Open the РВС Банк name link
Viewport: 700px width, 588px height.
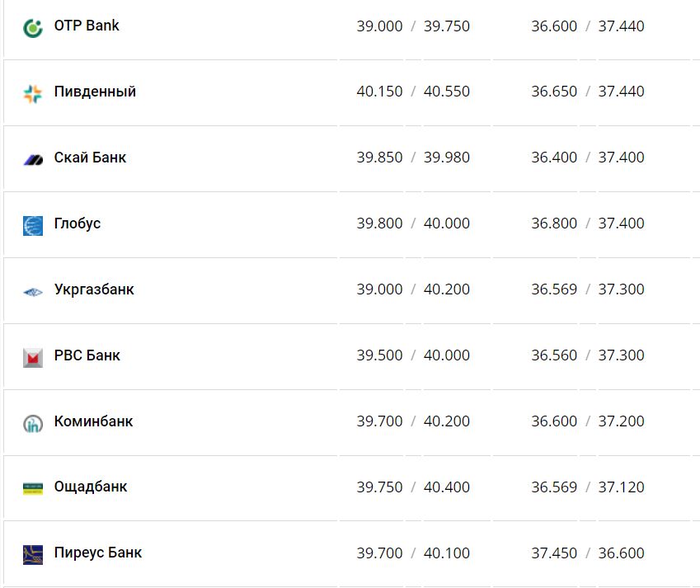click(87, 355)
